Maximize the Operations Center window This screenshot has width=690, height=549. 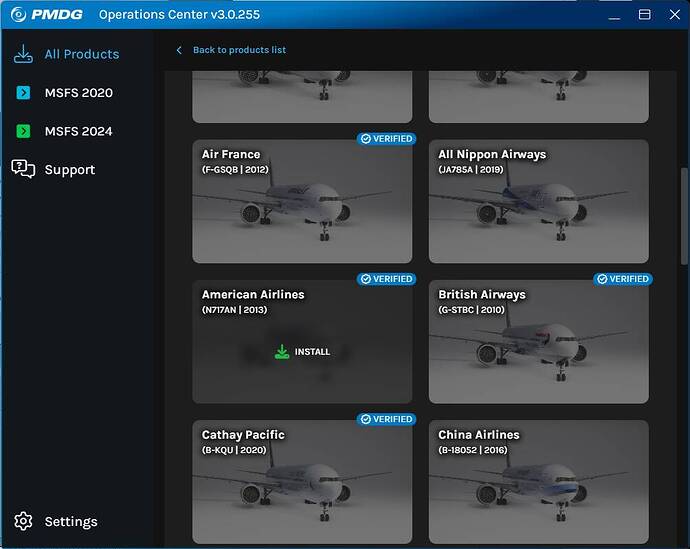click(644, 15)
